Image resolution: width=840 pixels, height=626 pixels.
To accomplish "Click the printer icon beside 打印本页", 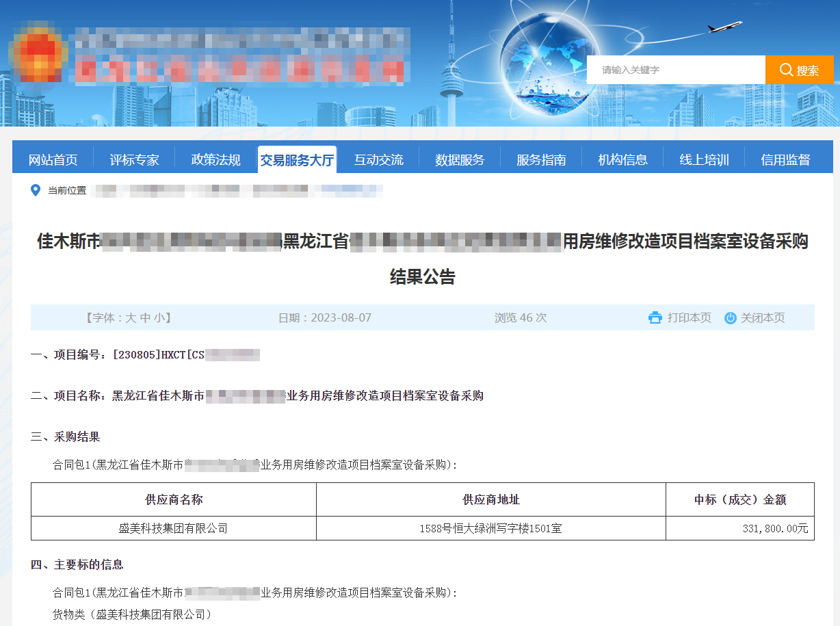I will click(655, 318).
